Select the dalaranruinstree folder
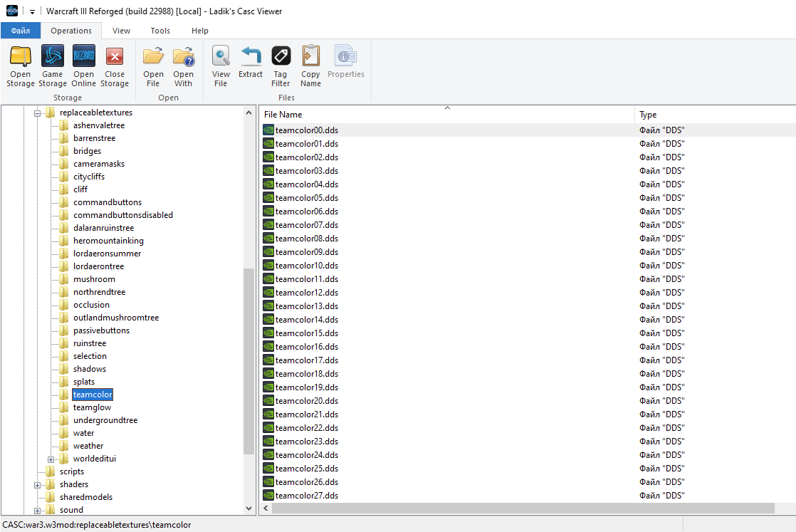 [x=103, y=228]
